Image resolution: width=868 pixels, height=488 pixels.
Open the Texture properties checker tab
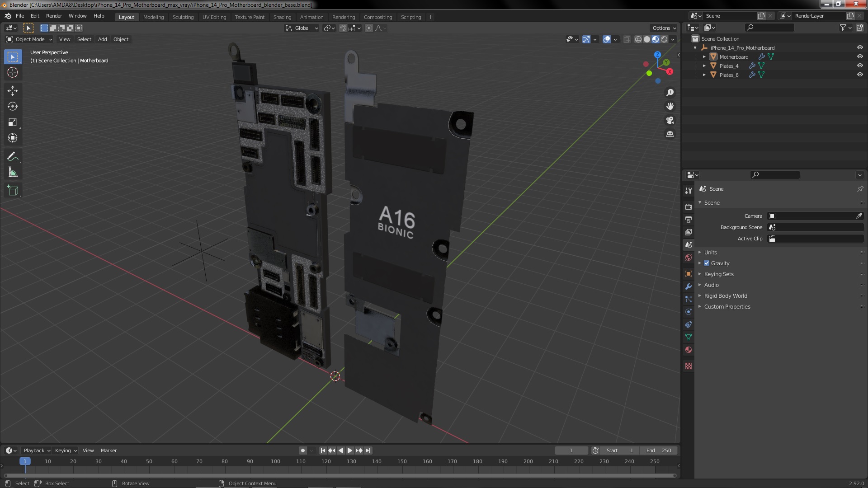pyautogui.click(x=689, y=366)
